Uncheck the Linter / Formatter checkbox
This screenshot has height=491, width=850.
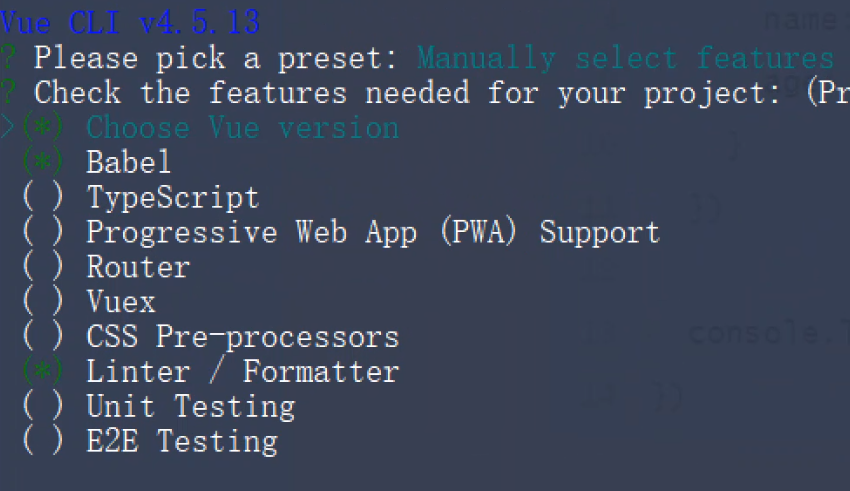pos(42,371)
